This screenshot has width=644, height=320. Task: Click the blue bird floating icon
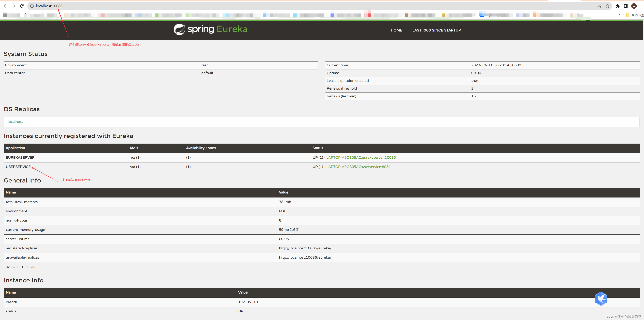click(601, 299)
